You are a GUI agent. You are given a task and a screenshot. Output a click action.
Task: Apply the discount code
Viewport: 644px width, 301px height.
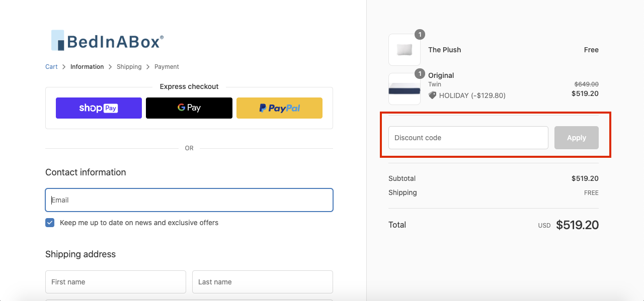pos(577,138)
